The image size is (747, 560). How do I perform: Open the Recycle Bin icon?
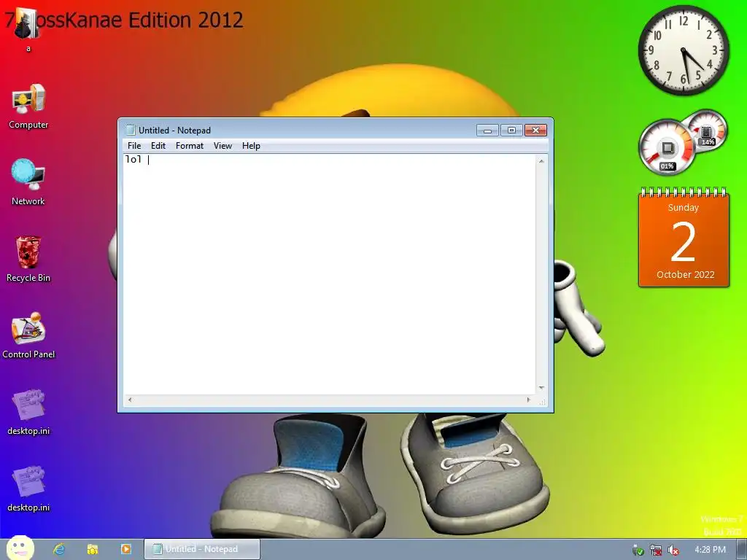click(28, 259)
